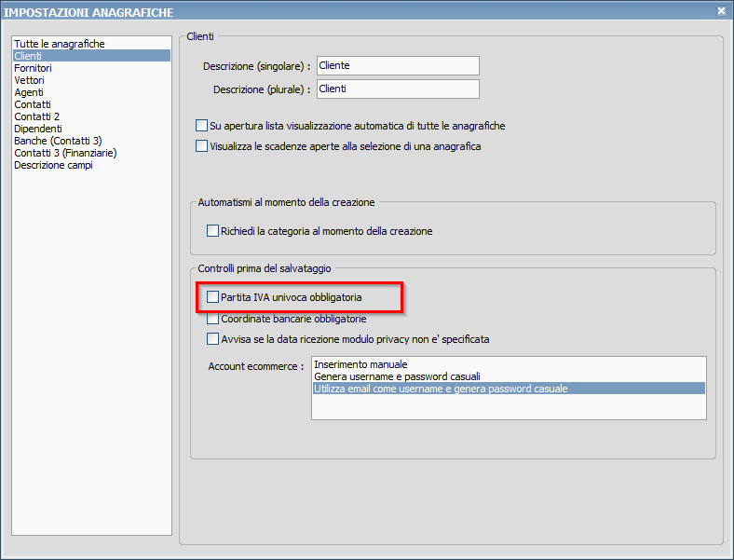Close the Impostazioni Anagrafiche dialog
Viewport: 734px width, 560px height.
[x=721, y=10]
